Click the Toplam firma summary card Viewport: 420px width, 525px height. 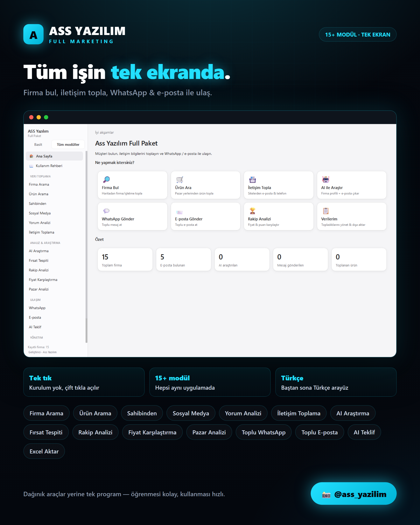pos(125,259)
